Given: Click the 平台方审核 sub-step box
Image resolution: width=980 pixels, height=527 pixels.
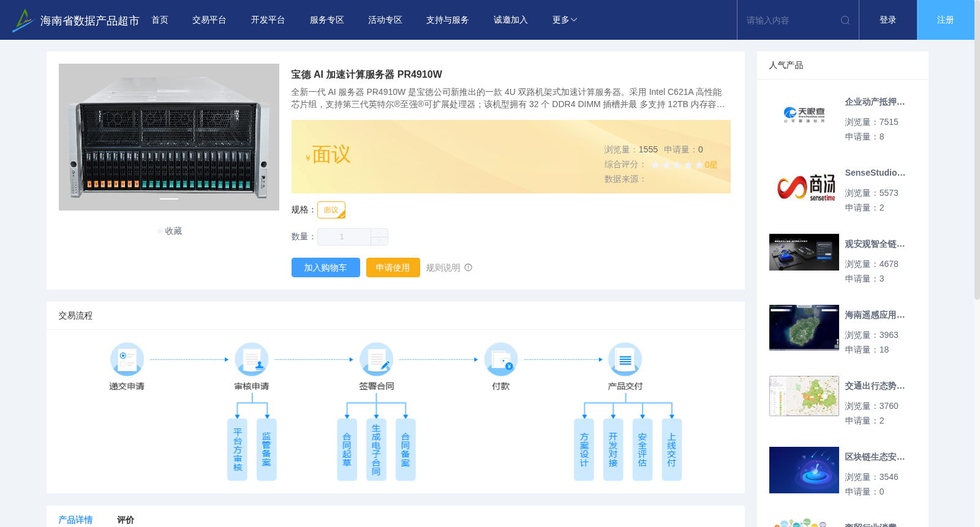Looking at the screenshot, I should point(238,450).
